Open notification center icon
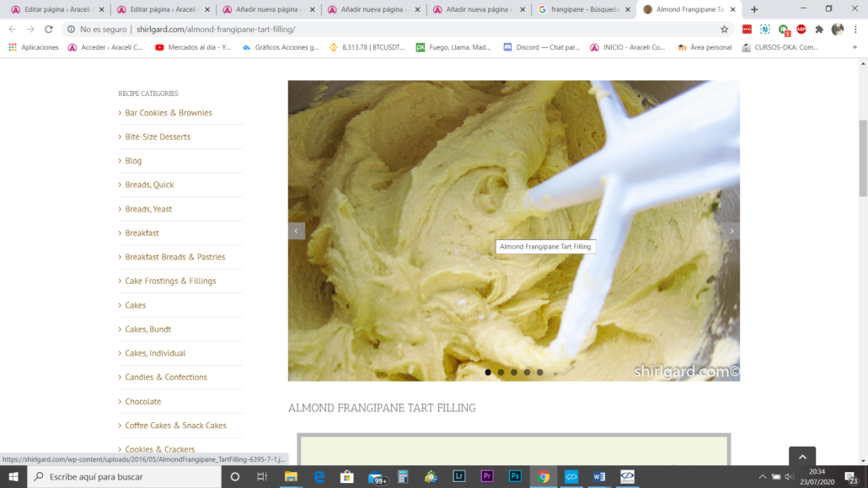The width and height of the screenshot is (868, 488). pos(851,476)
